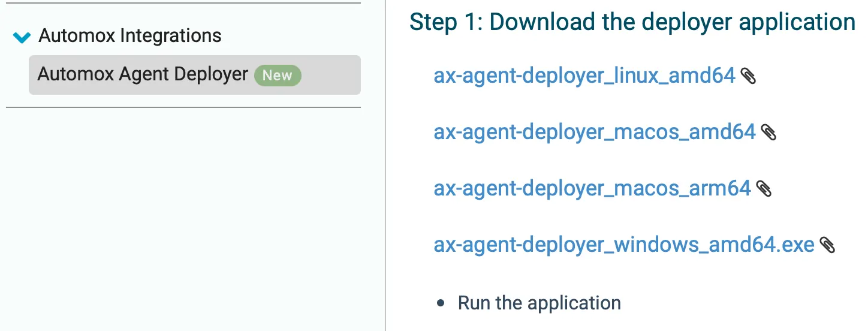Collapse the Automox Integrations chevron
868x331 pixels.
tap(22, 37)
